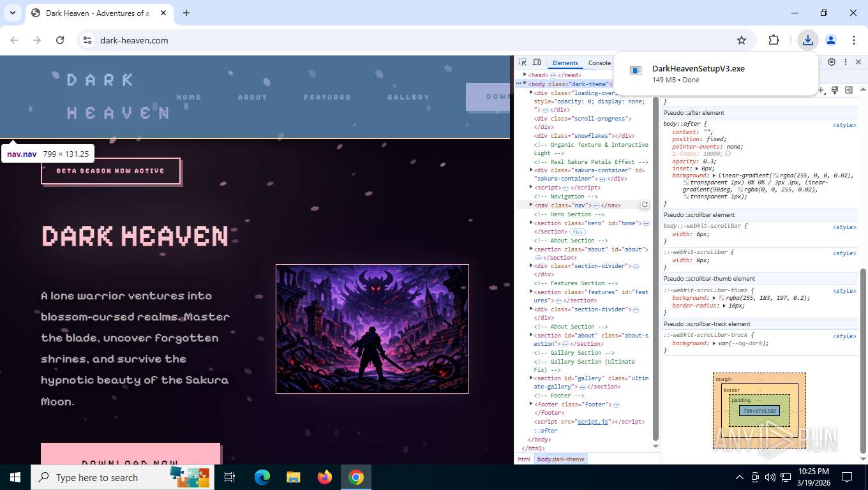The width and height of the screenshot is (868, 490).
Task: Click HOME in the site navigation
Action: (189, 97)
